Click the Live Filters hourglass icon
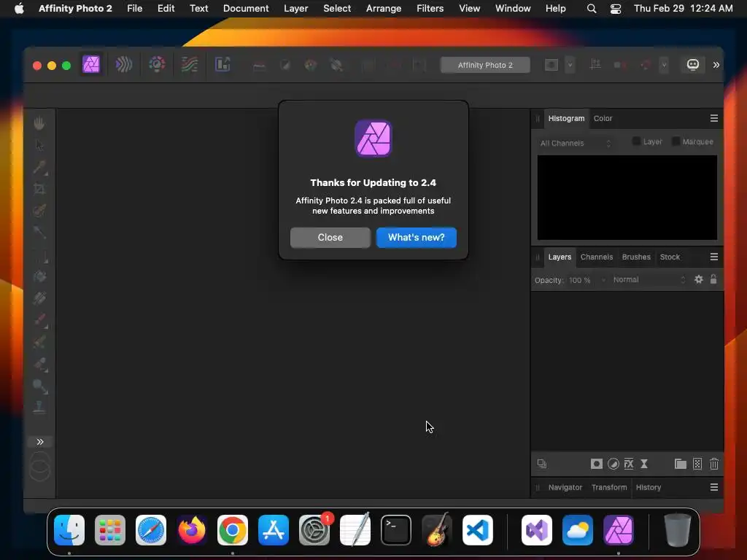This screenshot has width=747, height=560. coord(644,464)
